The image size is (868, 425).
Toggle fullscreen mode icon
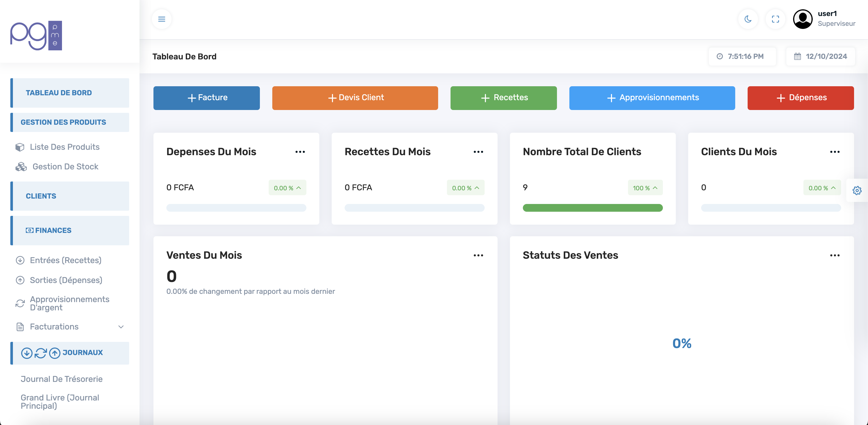(x=775, y=19)
